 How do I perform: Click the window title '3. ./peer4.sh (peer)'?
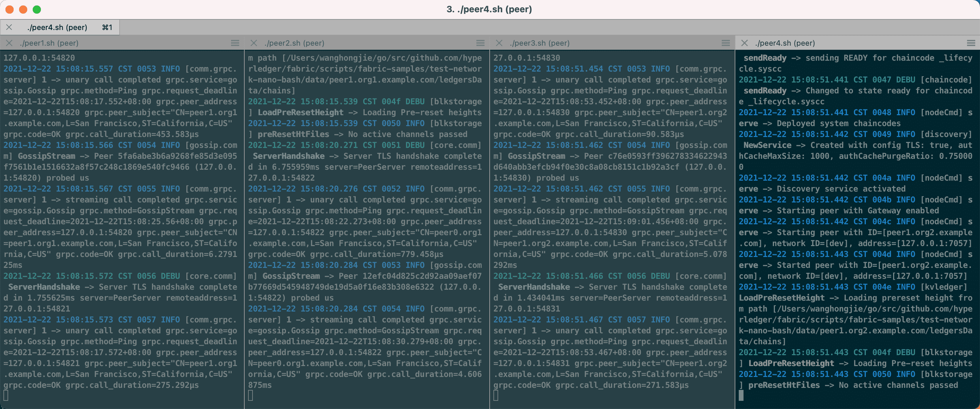pos(489,10)
